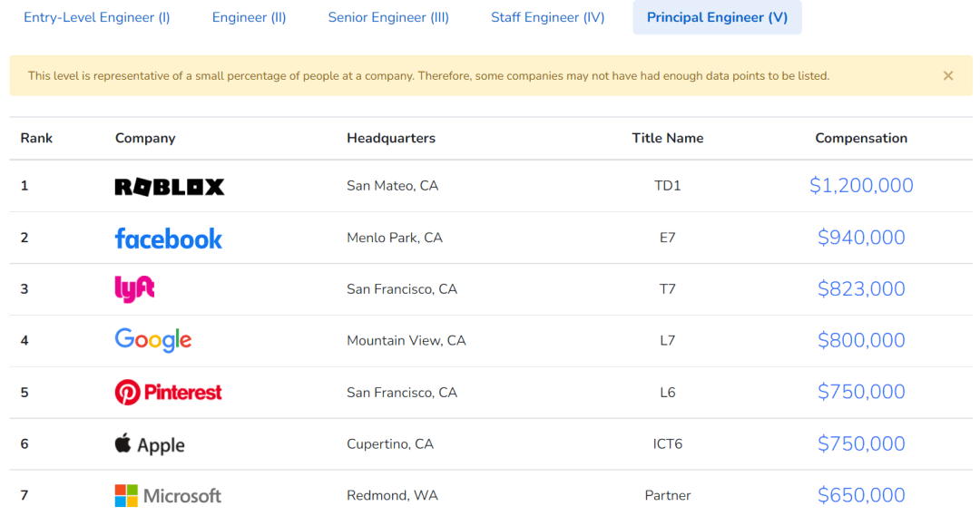Open Pinterest $750,000 compensation value
This screenshot has width=980, height=516.
click(x=861, y=392)
